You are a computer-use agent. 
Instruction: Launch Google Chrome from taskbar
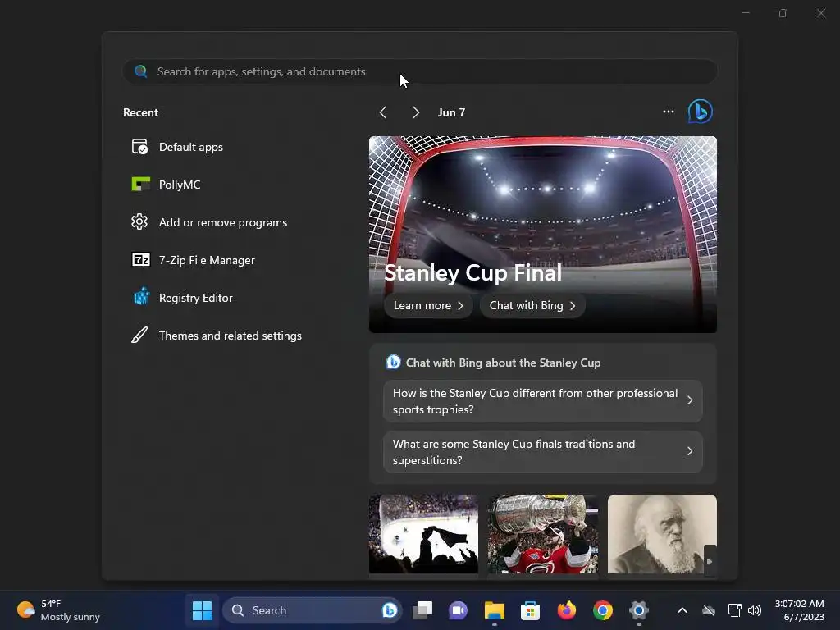point(603,610)
